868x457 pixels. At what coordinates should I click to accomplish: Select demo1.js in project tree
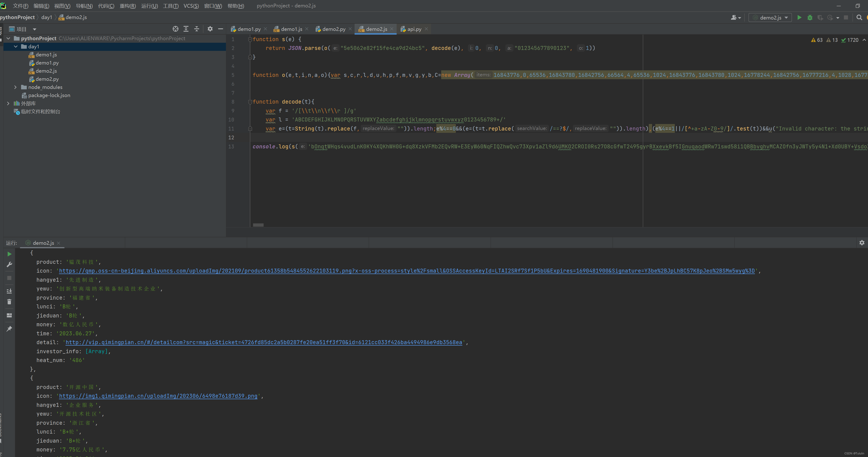[46, 55]
